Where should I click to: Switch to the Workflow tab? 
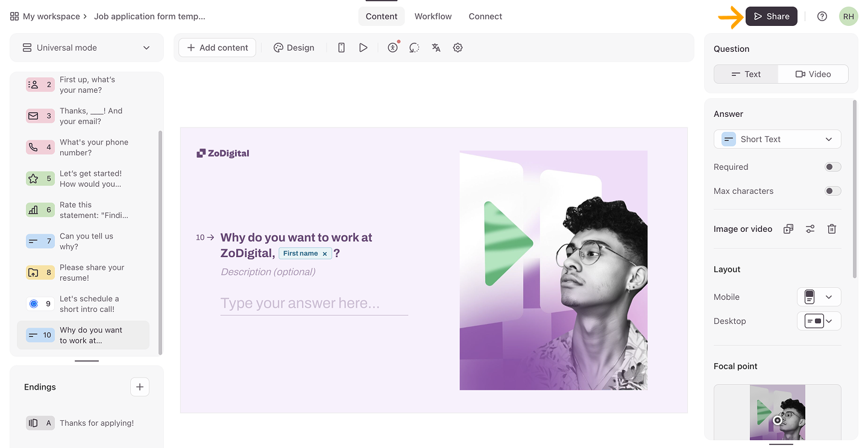tap(433, 16)
